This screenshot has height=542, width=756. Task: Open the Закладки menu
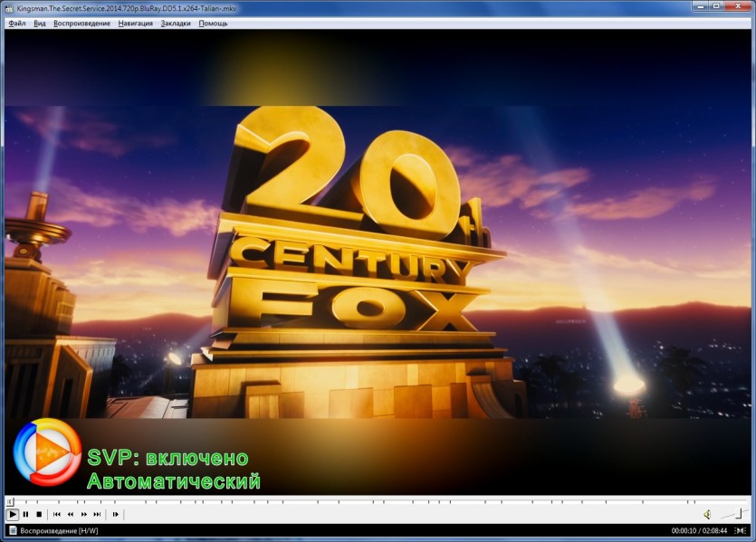176,24
